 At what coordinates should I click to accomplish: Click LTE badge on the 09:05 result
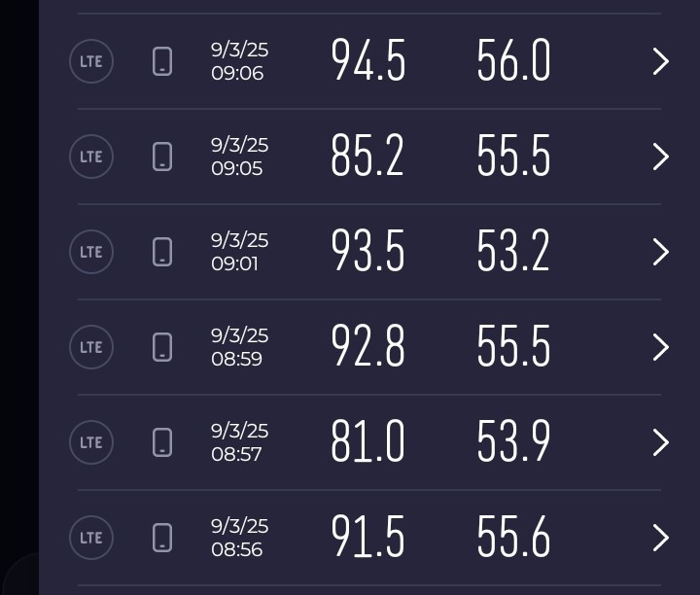pos(91,157)
